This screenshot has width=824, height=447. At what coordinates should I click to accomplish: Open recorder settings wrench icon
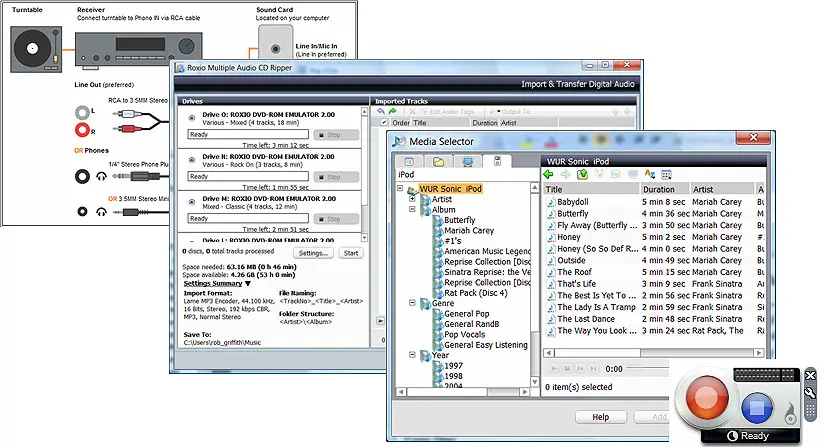[811, 393]
